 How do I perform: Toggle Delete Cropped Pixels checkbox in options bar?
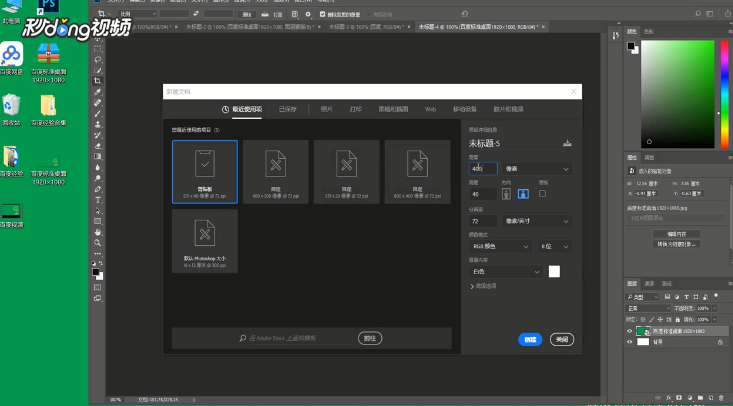323,14
